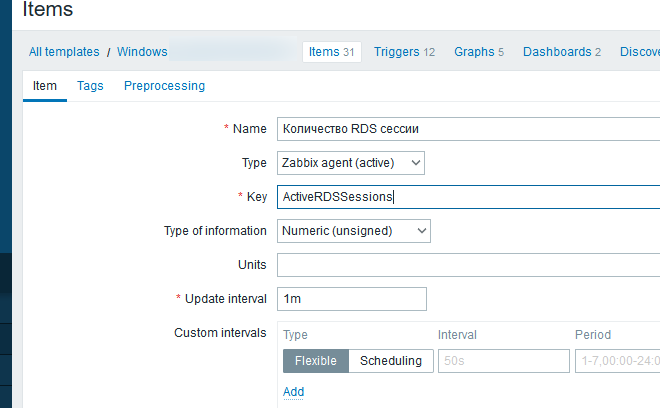This screenshot has height=408, width=660.
Task: Click the custom Interval field with 50s
Action: 503,361
